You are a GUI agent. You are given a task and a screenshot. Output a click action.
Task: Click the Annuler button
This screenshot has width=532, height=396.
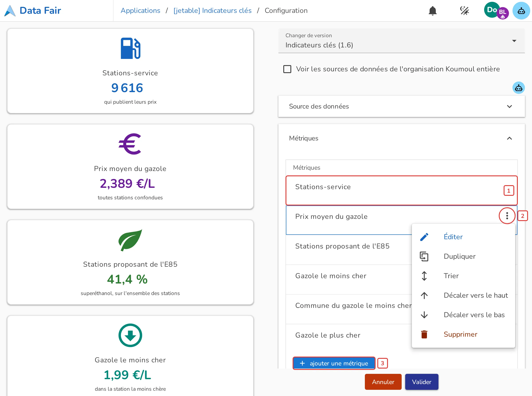coord(383,382)
